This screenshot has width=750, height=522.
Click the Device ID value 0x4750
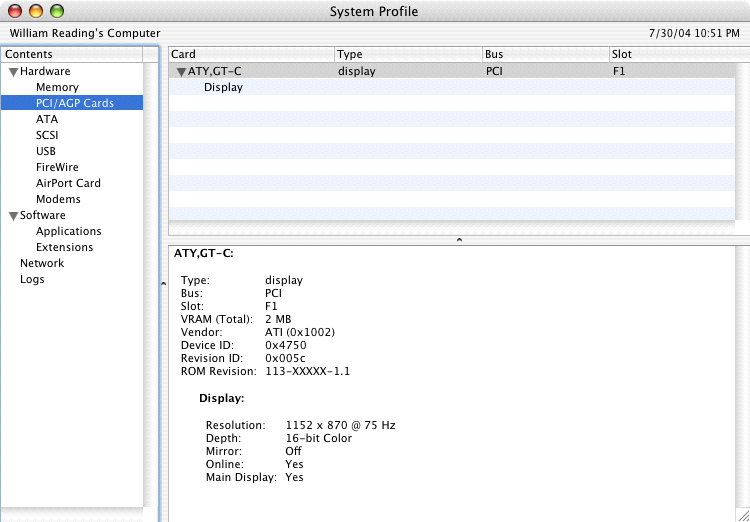286,345
